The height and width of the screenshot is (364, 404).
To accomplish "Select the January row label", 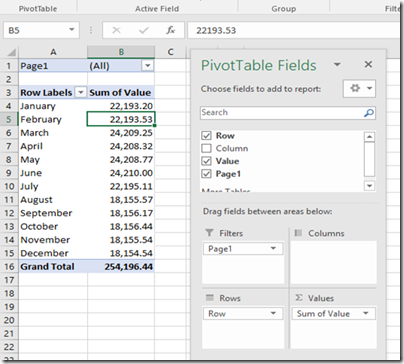I will point(53,106).
